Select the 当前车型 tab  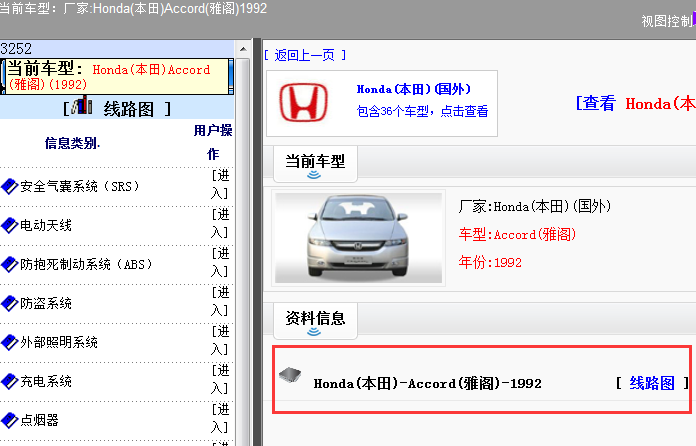[x=315, y=164]
